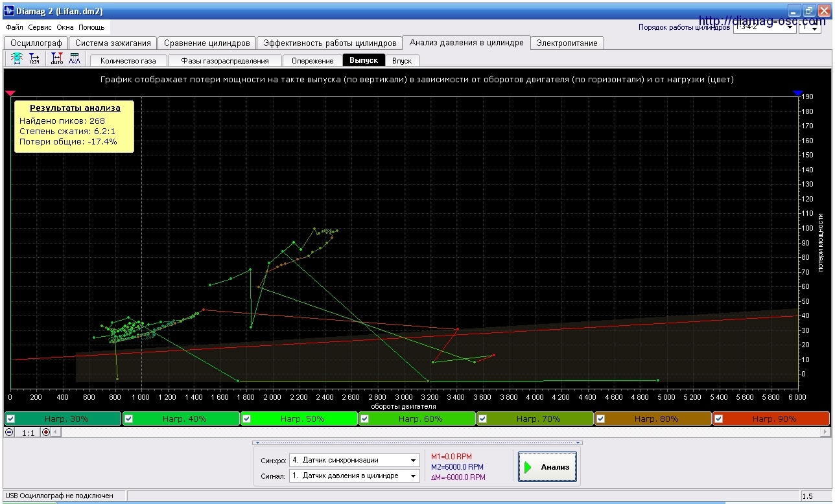Toggle the Нагр. 30% load checkbox
The image size is (835, 504).
click(x=10, y=419)
